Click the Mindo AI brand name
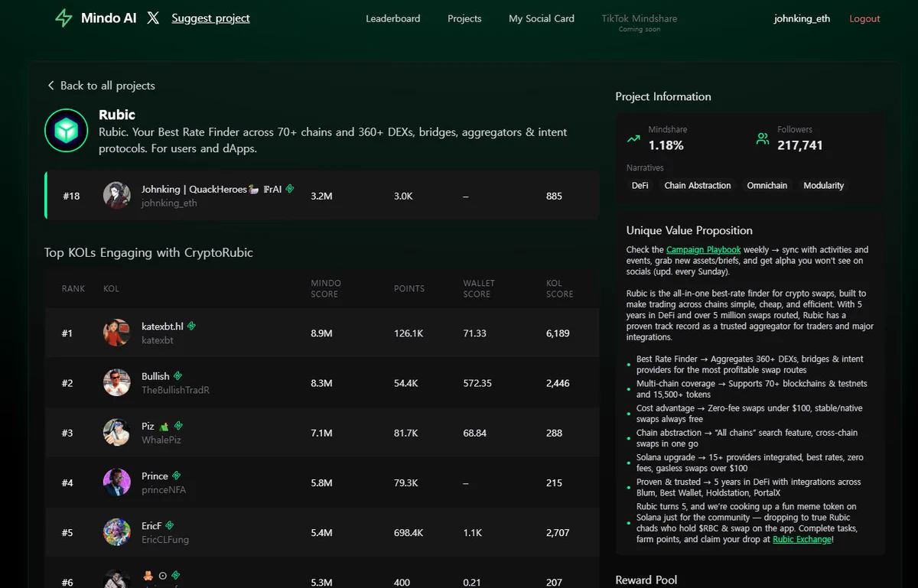Viewport: 918px width, 588px height. (x=109, y=18)
